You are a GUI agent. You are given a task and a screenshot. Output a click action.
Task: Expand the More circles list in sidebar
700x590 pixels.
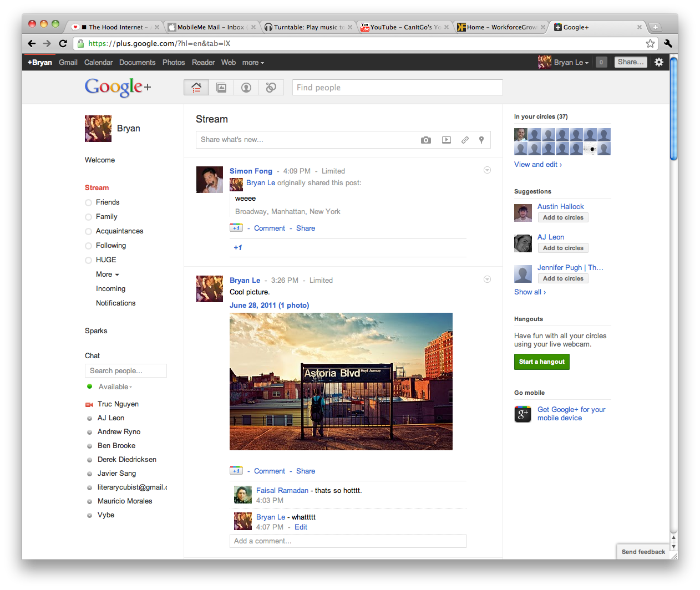(x=107, y=274)
